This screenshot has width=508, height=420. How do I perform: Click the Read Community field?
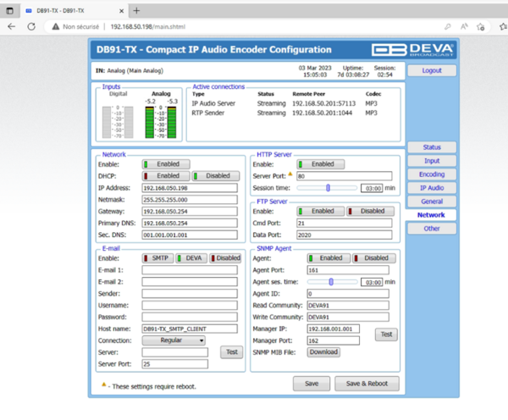(x=348, y=306)
